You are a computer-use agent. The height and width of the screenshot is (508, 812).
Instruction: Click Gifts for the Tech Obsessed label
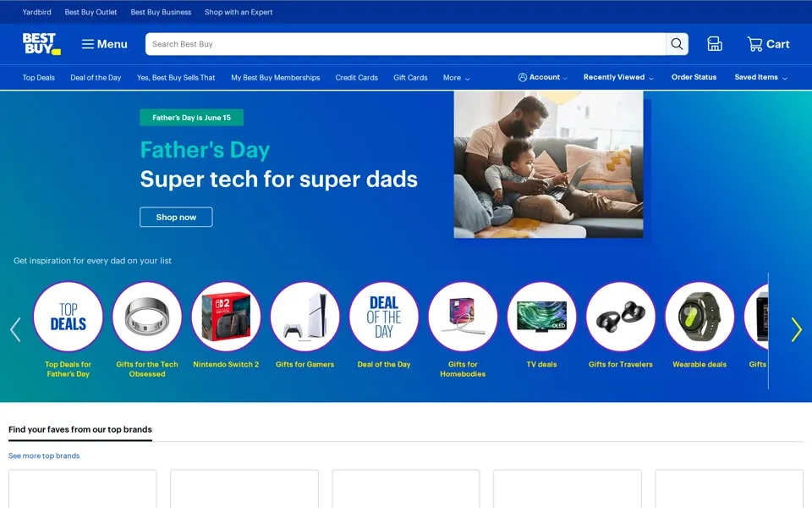tap(147, 369)
